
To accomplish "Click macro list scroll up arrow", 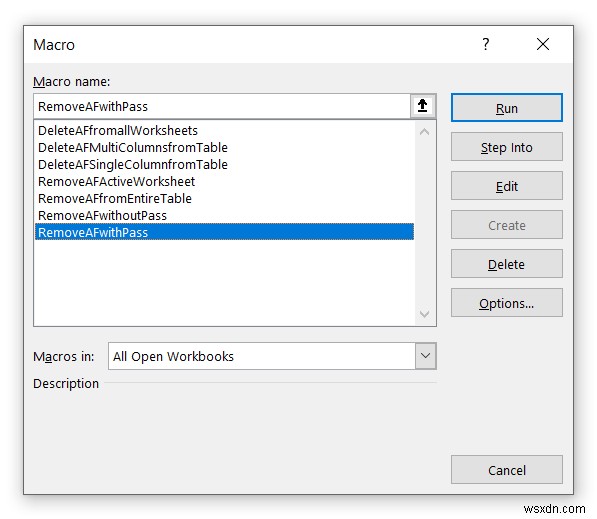I will click(425, 132).
